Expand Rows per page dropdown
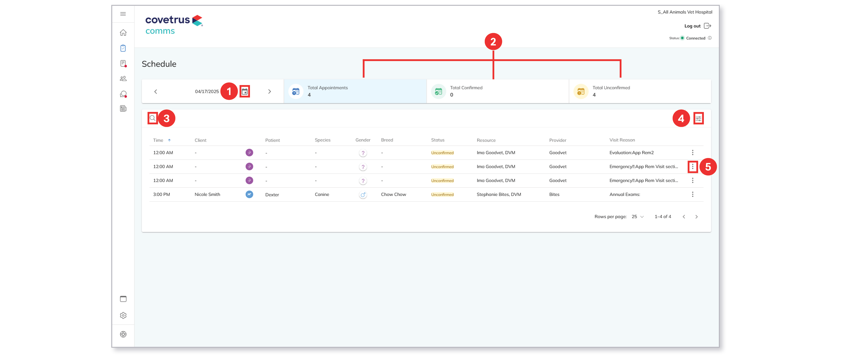868x356 pixels. pos(638,216)
